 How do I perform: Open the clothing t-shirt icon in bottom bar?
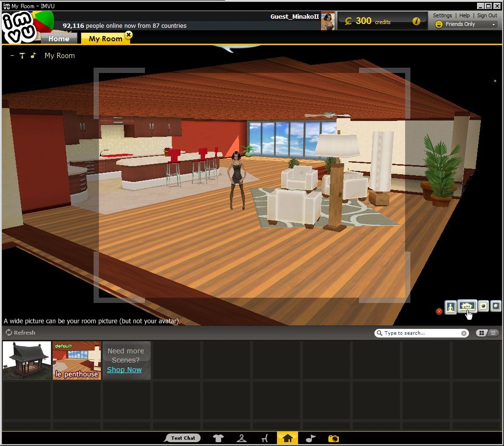click(x=218, y=438)
